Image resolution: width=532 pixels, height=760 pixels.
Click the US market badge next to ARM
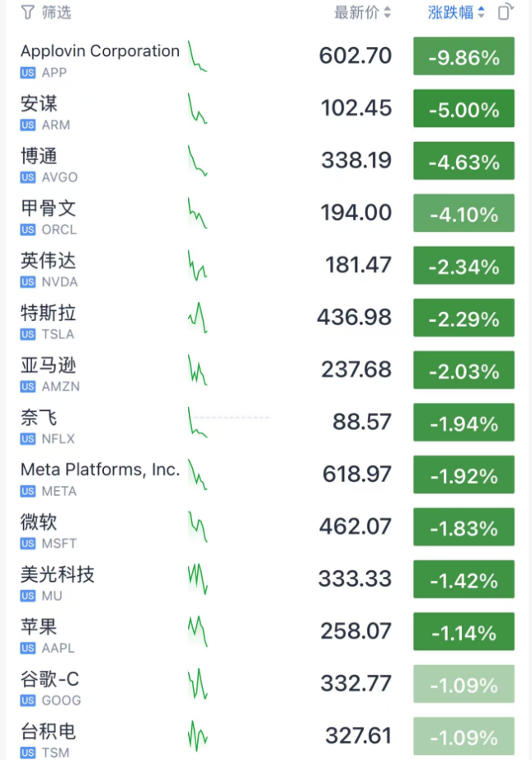[28, 125]
